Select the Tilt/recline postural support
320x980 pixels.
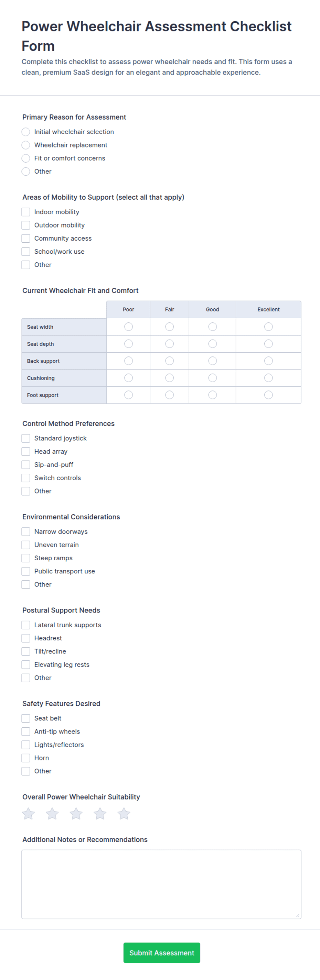click(x=26, y=651)
